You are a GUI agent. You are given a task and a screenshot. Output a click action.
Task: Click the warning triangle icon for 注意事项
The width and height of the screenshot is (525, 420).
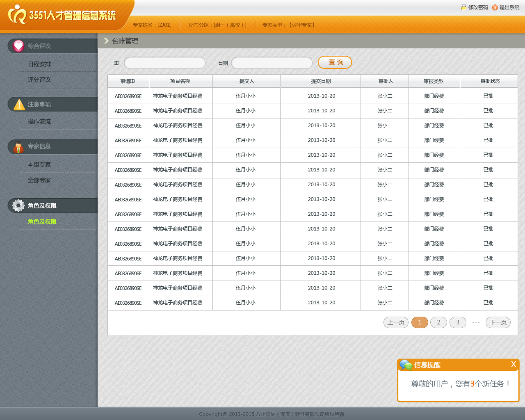19,104
